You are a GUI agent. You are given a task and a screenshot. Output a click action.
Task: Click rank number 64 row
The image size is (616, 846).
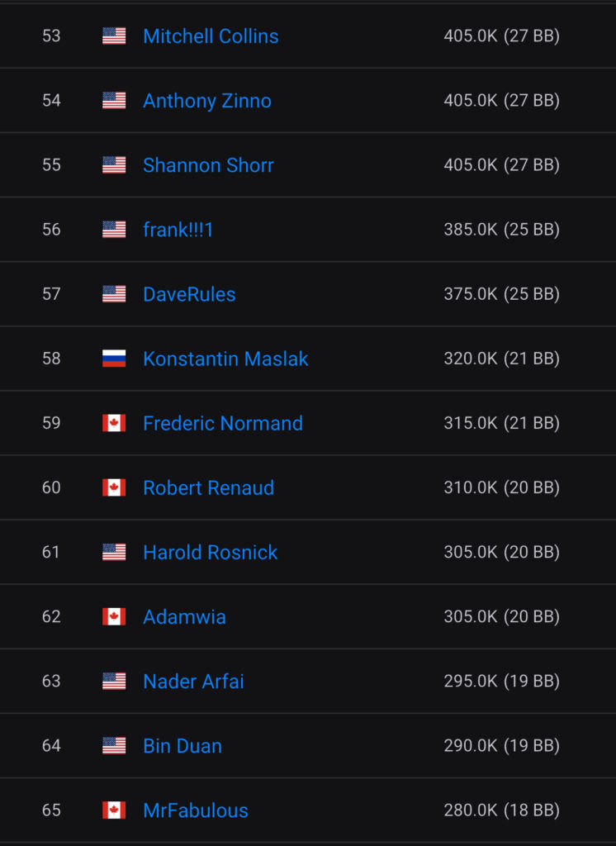51,745
